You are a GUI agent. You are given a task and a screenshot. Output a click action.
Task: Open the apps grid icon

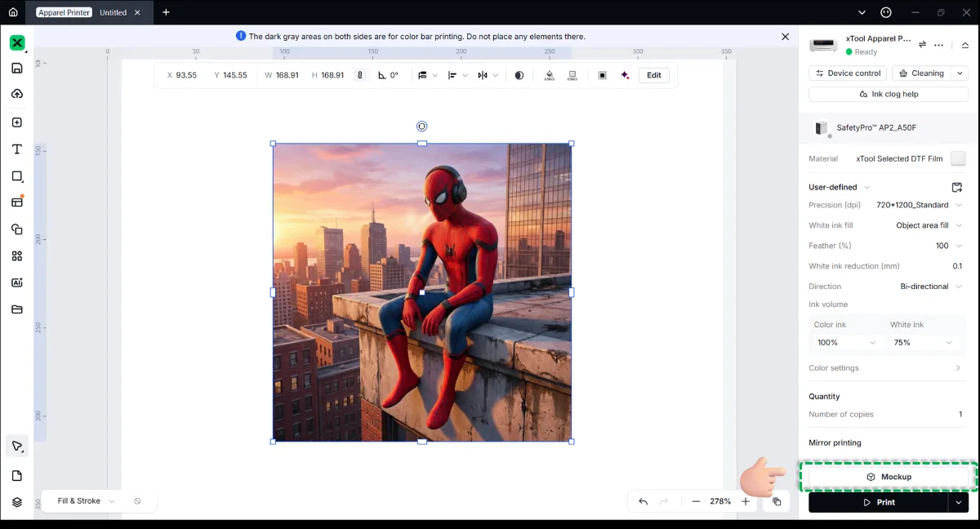pos(16,256)
